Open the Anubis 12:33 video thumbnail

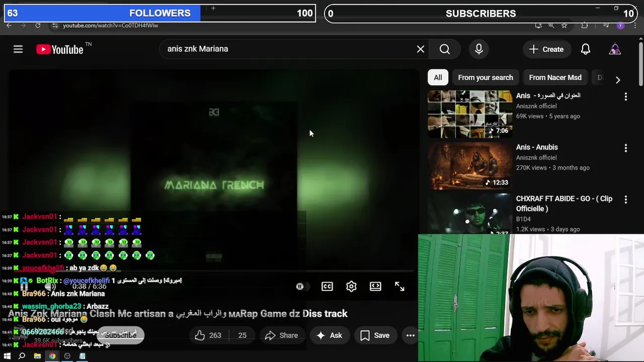coord(470,165)
